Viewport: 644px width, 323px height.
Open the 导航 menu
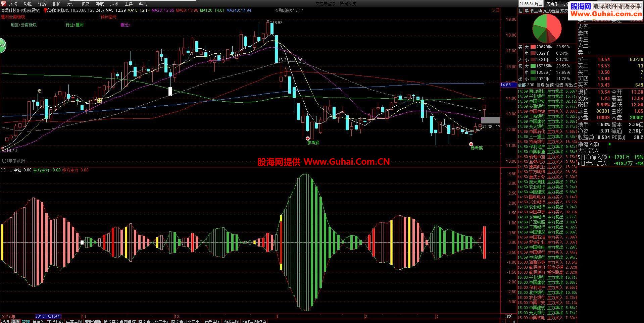(x=100, y=4)
